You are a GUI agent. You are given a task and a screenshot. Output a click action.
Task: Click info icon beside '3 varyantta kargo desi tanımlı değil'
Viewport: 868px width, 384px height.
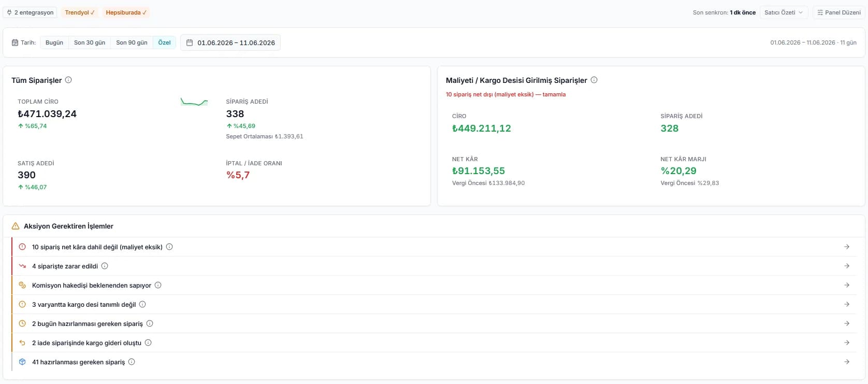(142, 304)
